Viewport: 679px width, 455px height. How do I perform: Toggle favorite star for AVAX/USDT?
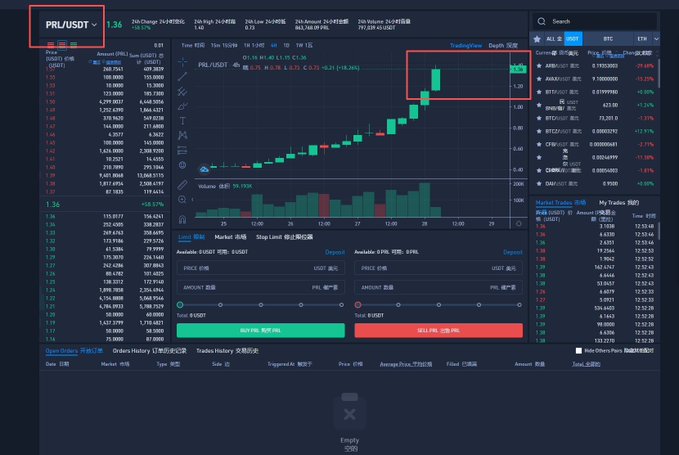[x=539, y=79]
